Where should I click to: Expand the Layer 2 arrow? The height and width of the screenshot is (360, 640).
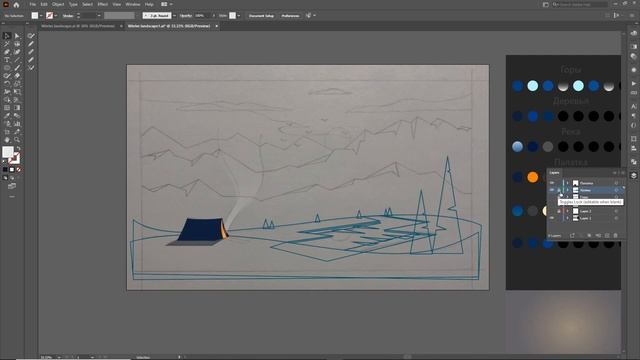pos(567,211)
